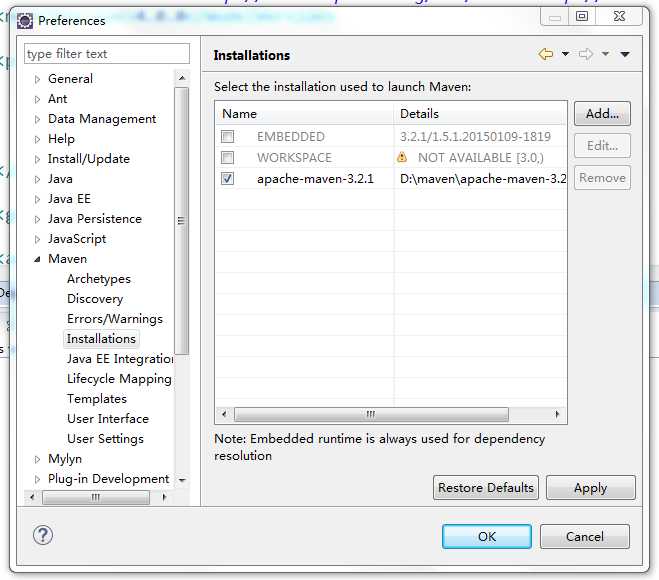
Task: Open Java EE Integration page
Action: pos(120,359)
